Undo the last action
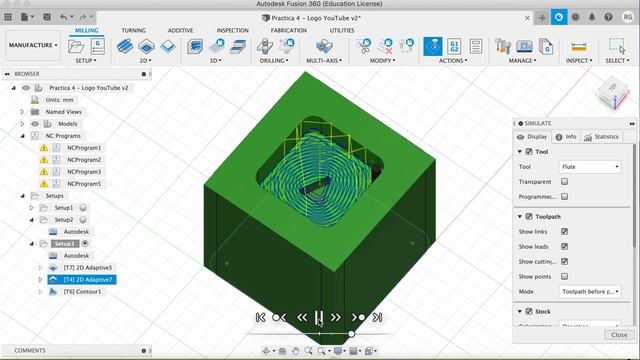The width and height of the screenshot is (640, 360). coord(64,17)
